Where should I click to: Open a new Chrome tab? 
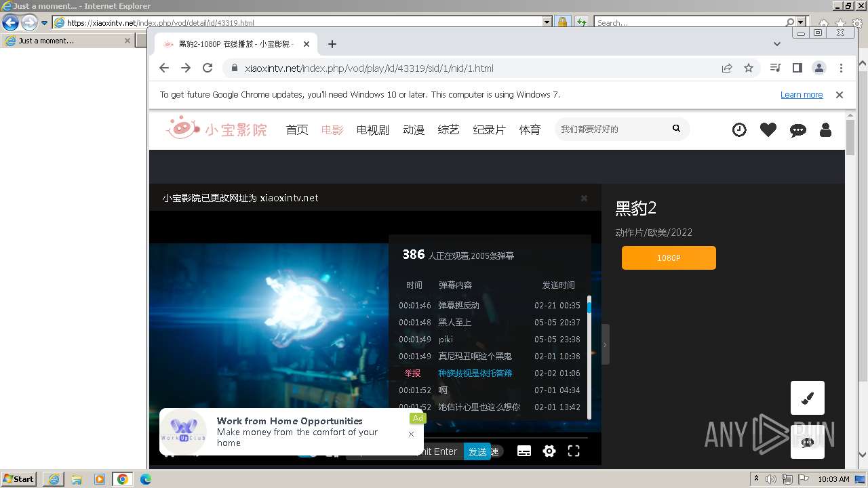pos(332,44)
